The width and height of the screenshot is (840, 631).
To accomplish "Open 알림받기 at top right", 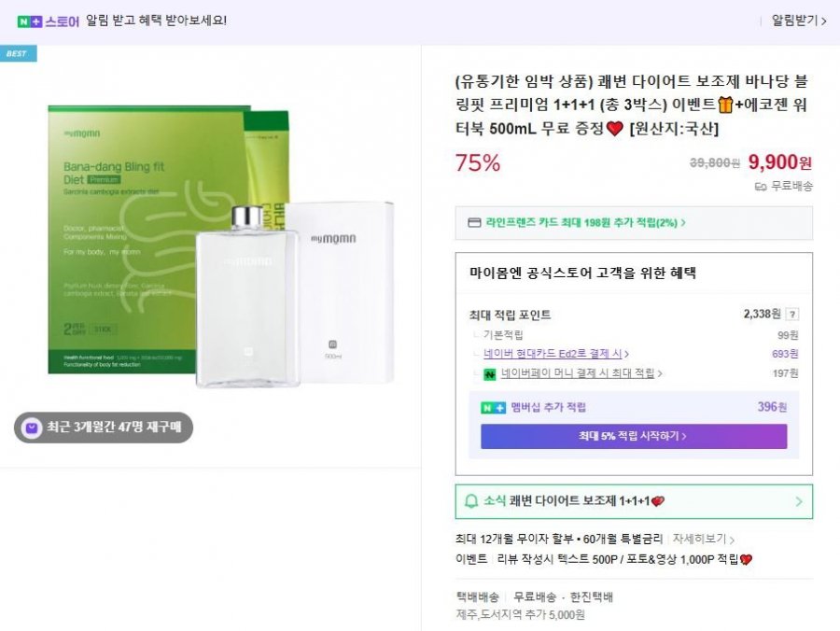I will click(x=798, y=20).
